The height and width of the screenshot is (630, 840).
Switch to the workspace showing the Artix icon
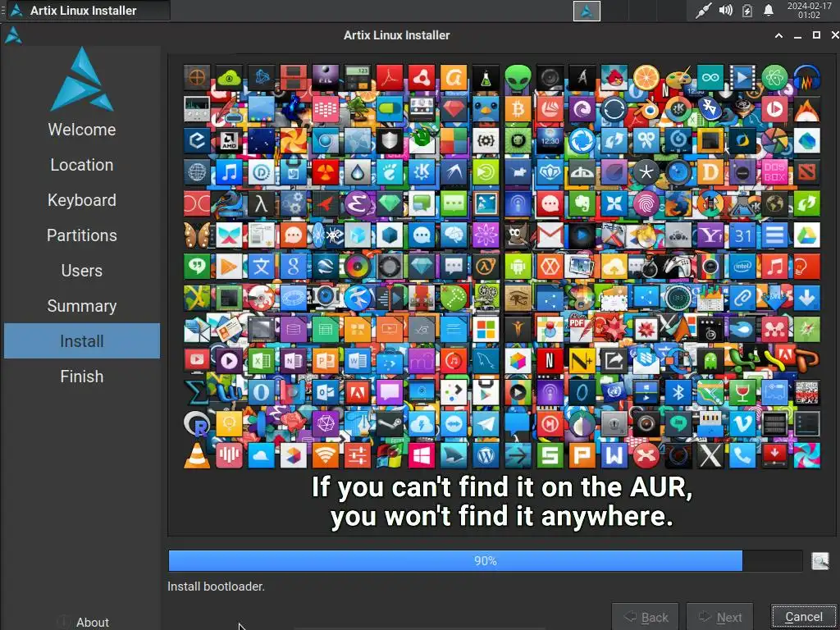(x=587, y=11)
